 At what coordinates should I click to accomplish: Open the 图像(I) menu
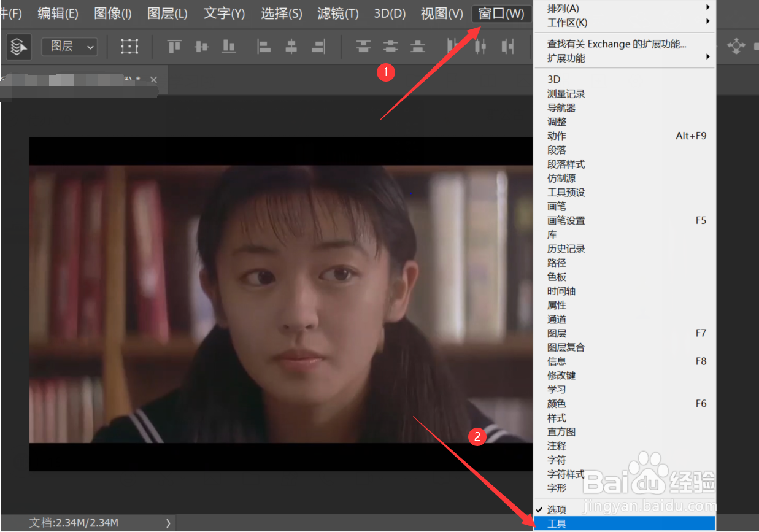click(x=113, y=13)
